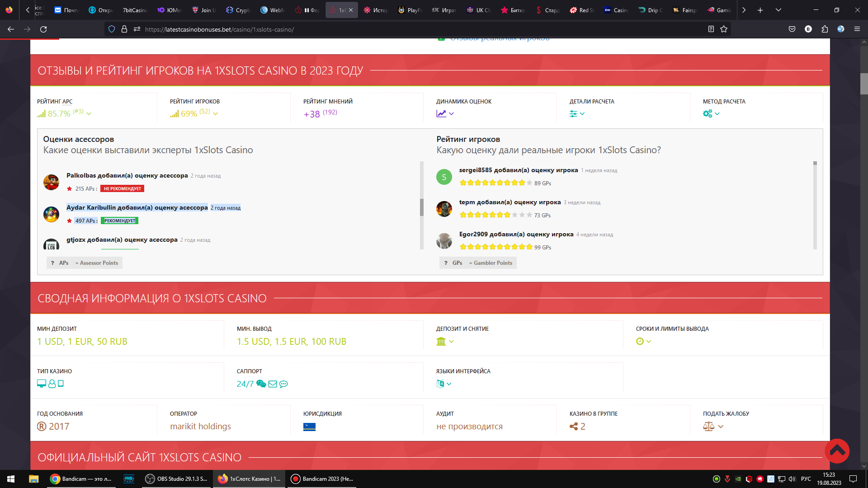Expand the Рейтинг APC 85.7% chevron
Screen dimensions: 868x488
coord(89,114)
